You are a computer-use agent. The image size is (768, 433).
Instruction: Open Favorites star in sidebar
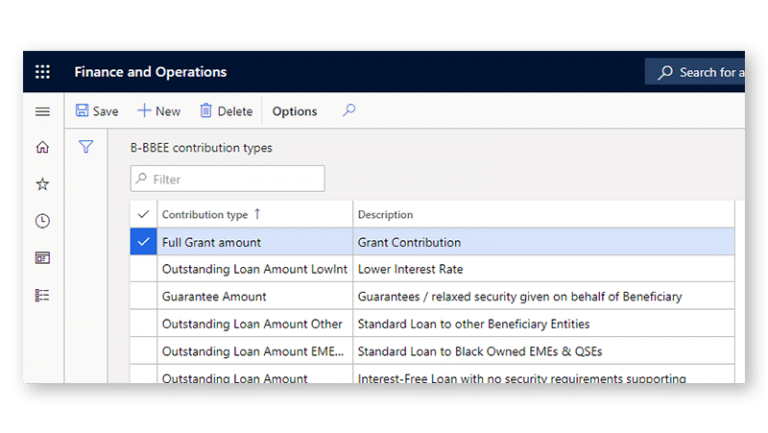(42, 184)
